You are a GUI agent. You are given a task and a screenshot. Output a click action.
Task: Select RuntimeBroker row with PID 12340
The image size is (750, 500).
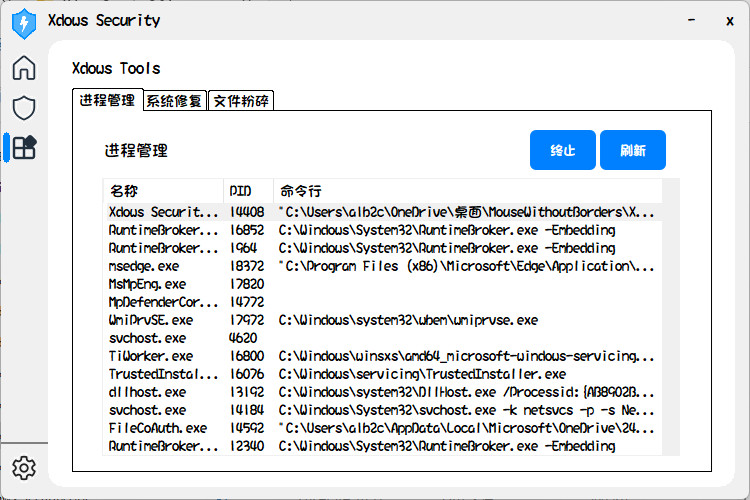tap(383, 446)
